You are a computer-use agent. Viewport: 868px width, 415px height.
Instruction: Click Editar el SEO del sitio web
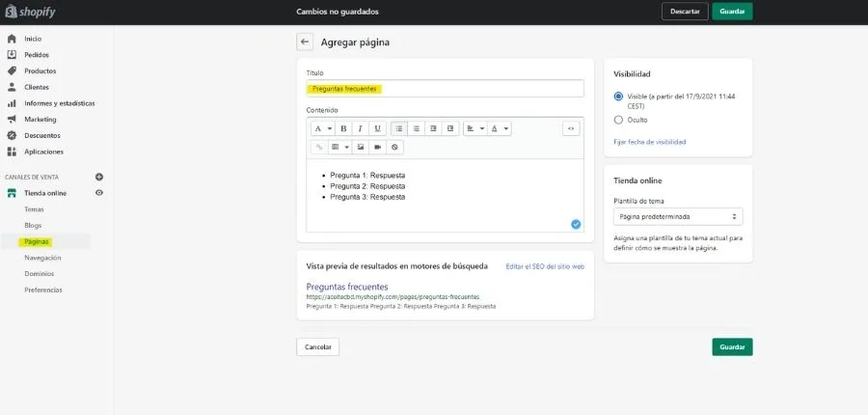point(545,266)
